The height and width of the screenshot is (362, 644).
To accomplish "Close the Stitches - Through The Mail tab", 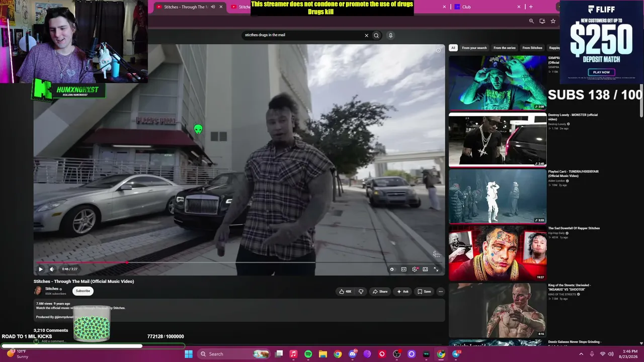I will pos(220,7).
